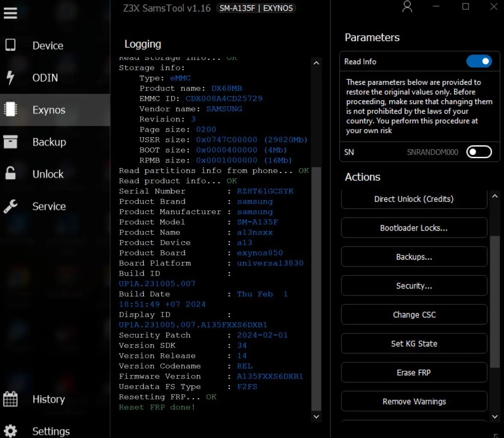
Task: Click the product board exynos850 value
Action: [260, 253]
